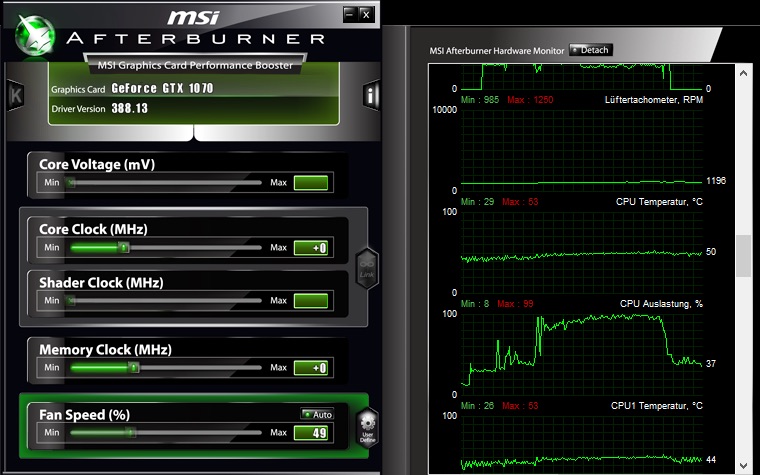Click the Fan Speed (%) label

84,415
